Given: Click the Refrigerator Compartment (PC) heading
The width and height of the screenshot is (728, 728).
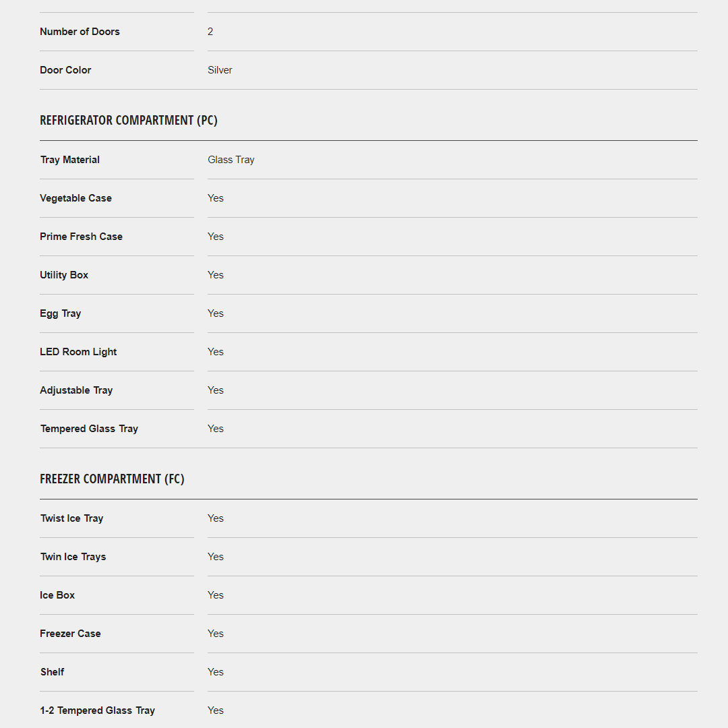Looking at the screenshot, I should (129, 121).
